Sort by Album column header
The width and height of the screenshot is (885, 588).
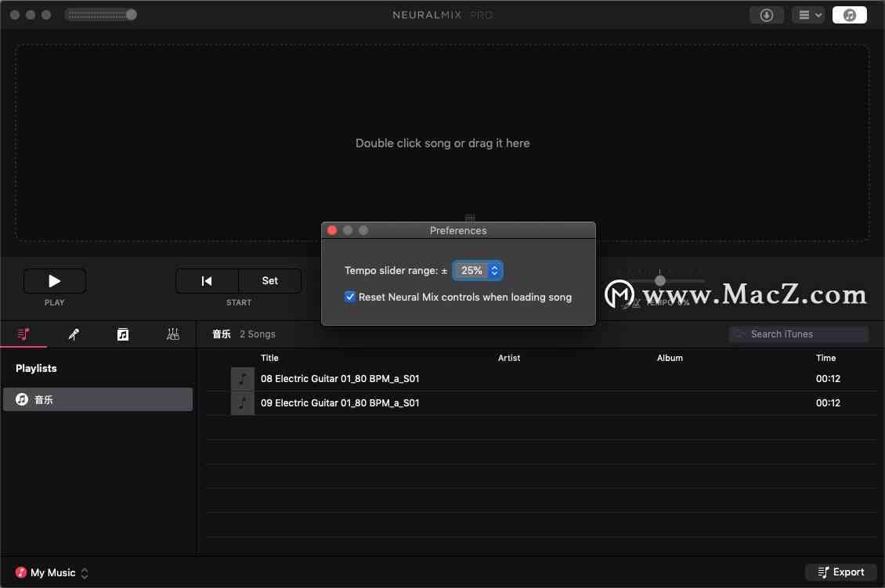pos(670,358)
